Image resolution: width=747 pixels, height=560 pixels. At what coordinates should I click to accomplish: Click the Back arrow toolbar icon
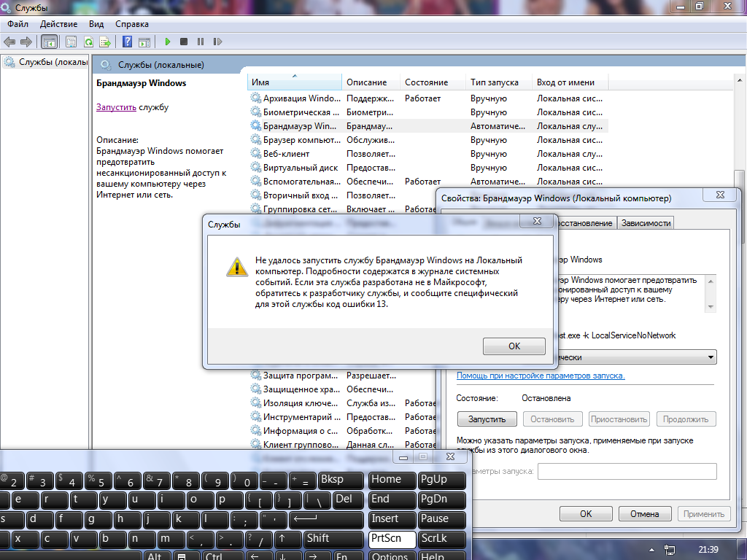click(x=9, y=42)
